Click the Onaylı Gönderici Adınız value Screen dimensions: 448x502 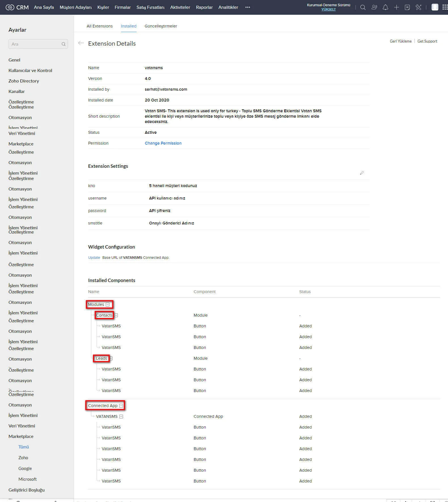click(x=171, y=223)
